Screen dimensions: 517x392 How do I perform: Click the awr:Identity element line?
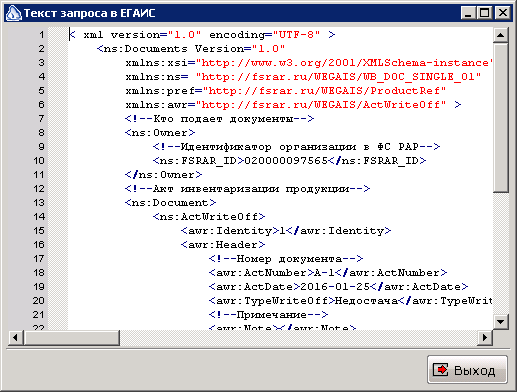point(286,231)
